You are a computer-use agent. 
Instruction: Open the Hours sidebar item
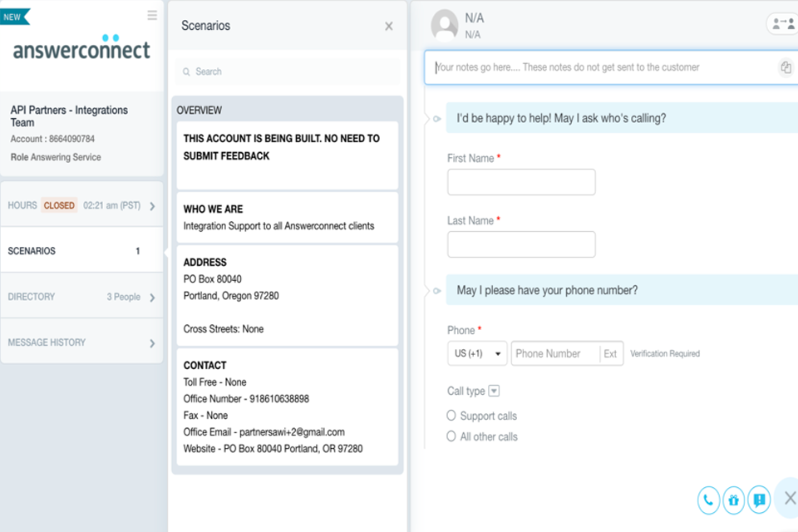[x=81, y=204]
